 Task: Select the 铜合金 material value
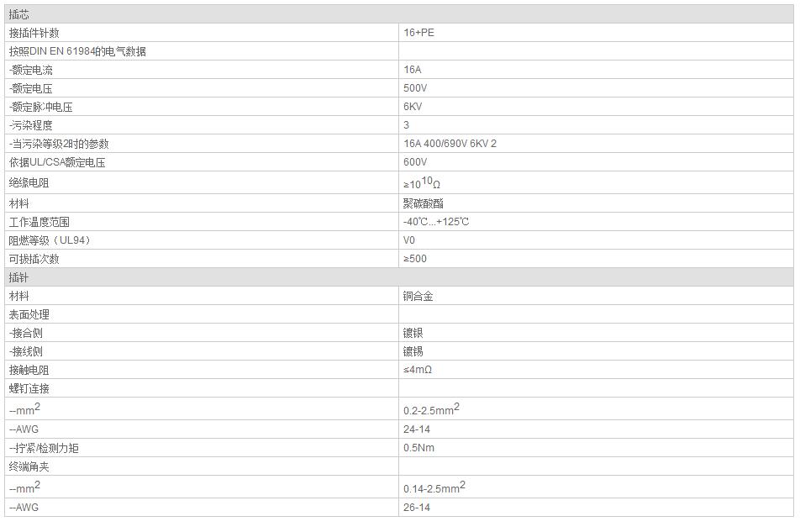click(x=418, y=296)
